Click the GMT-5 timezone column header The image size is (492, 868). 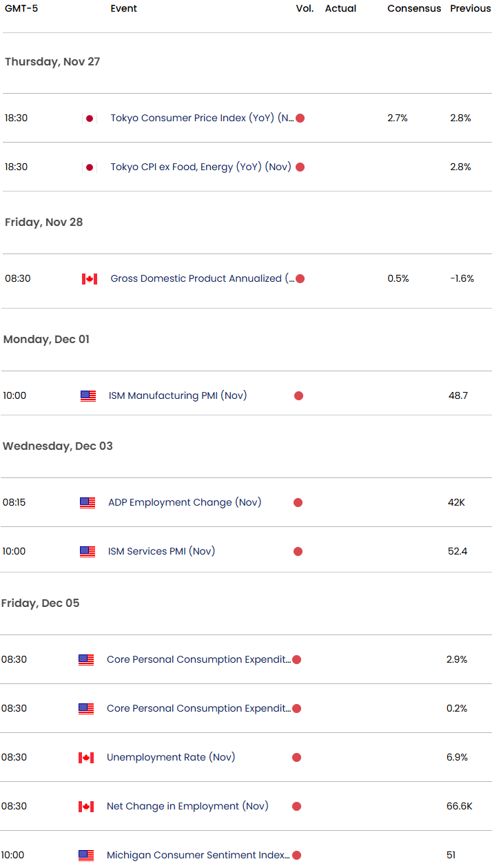pos(20,9)
